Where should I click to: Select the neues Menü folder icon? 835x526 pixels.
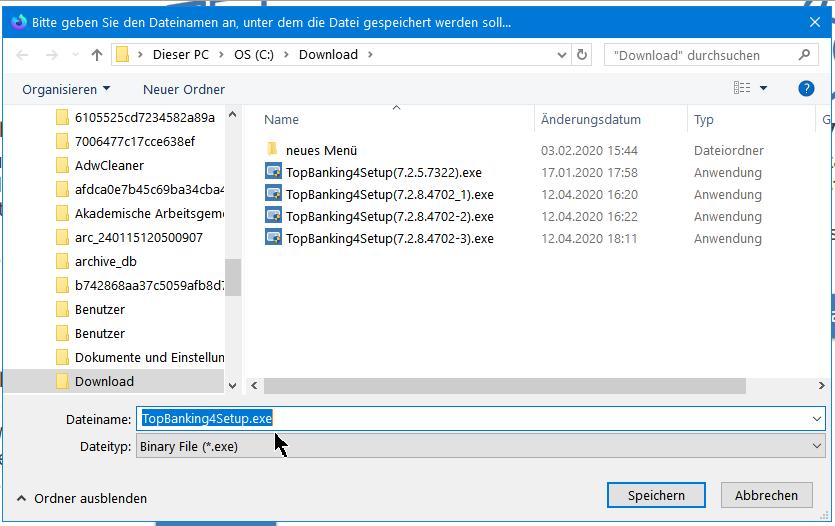(273, 150)
